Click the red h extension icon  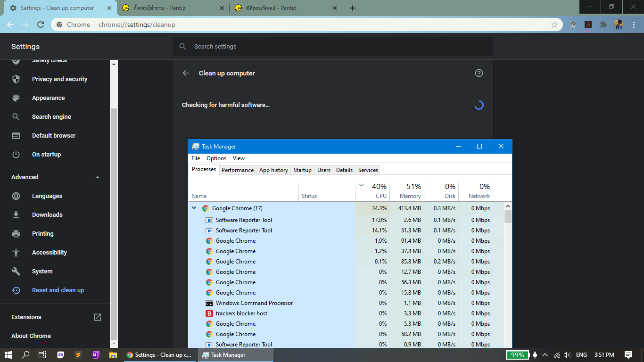tap(588, 25)
